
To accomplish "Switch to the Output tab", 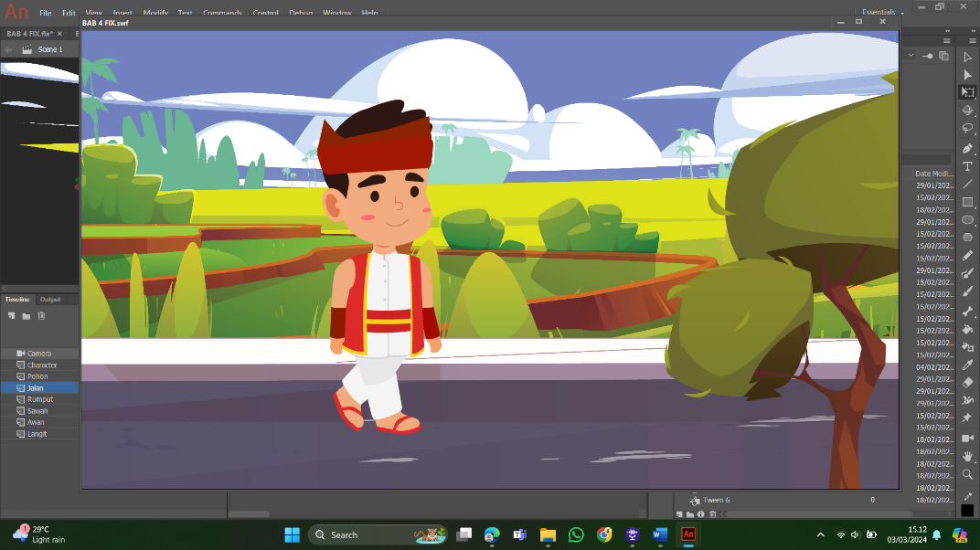I will (50, 300).
